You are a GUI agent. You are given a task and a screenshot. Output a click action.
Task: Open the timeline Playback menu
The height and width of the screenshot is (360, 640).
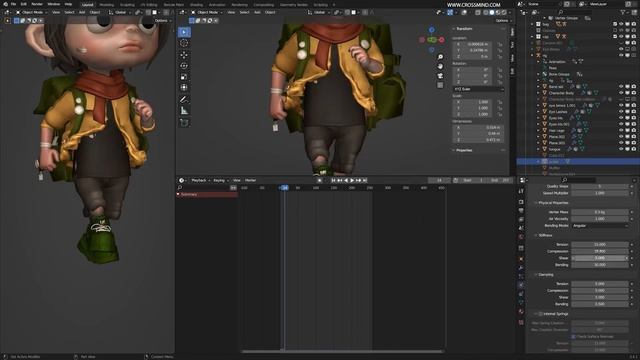coord(200,180)
